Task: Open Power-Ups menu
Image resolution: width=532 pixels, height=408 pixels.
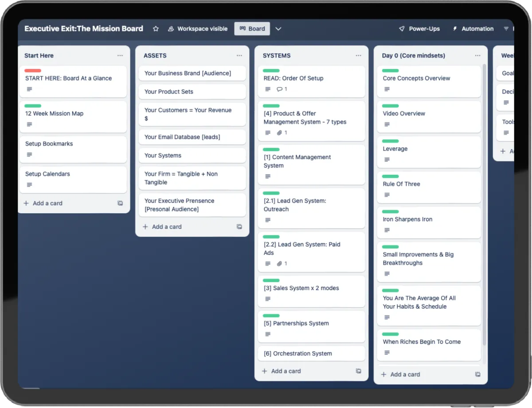Action: coord(419,29)
